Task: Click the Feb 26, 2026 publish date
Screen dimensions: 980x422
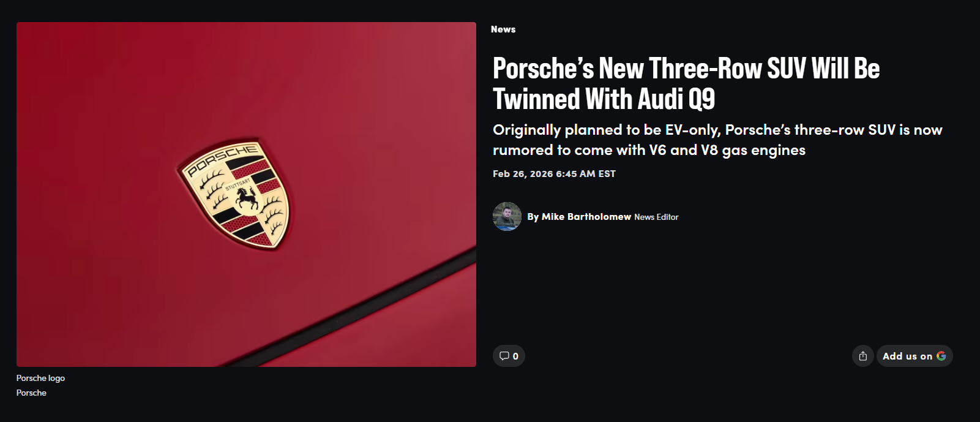Action: (523, 174)
